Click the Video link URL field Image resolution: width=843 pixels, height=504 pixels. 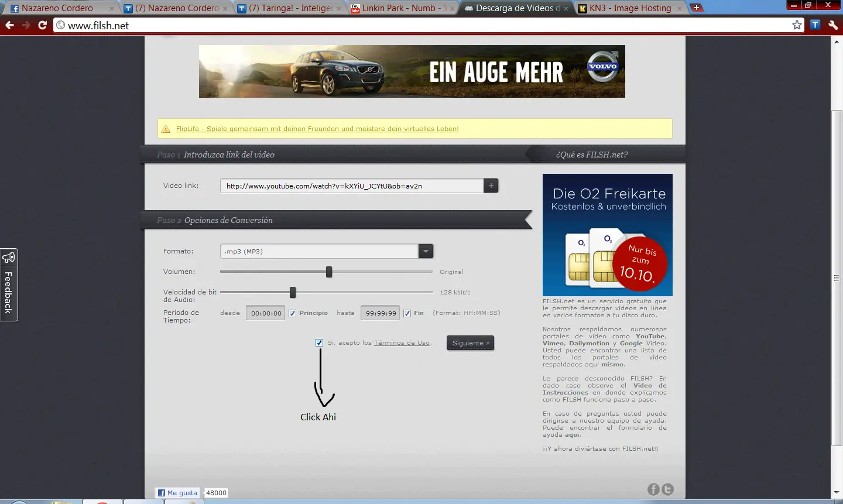(x=352, y=186)
